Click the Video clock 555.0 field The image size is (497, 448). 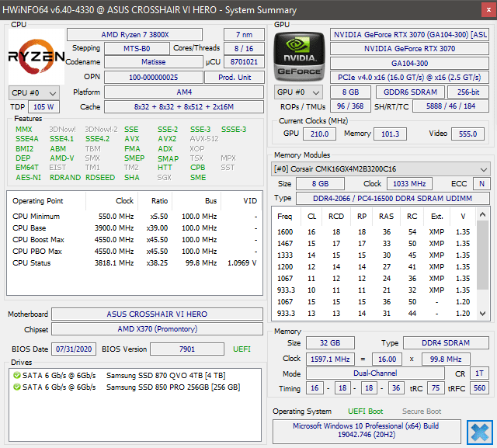467,134
